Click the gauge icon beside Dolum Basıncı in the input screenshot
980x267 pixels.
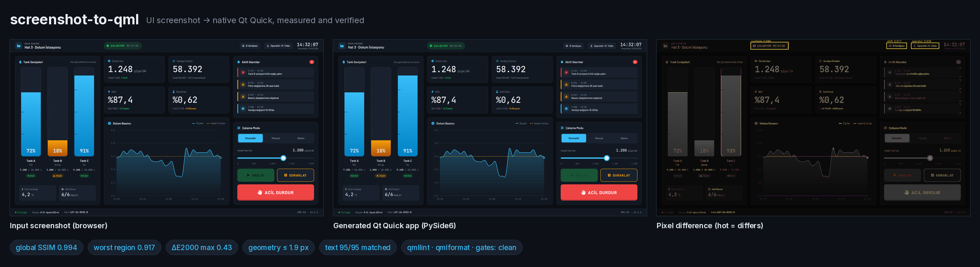(109, 123)
